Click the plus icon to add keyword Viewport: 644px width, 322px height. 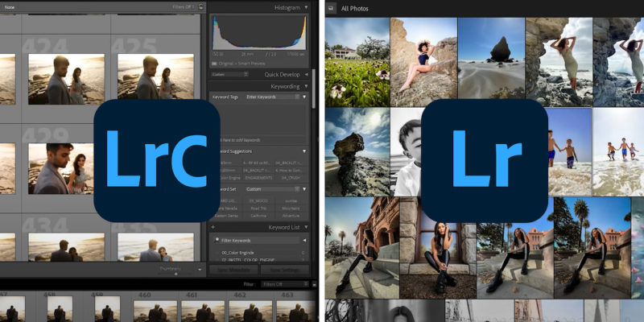213,227
